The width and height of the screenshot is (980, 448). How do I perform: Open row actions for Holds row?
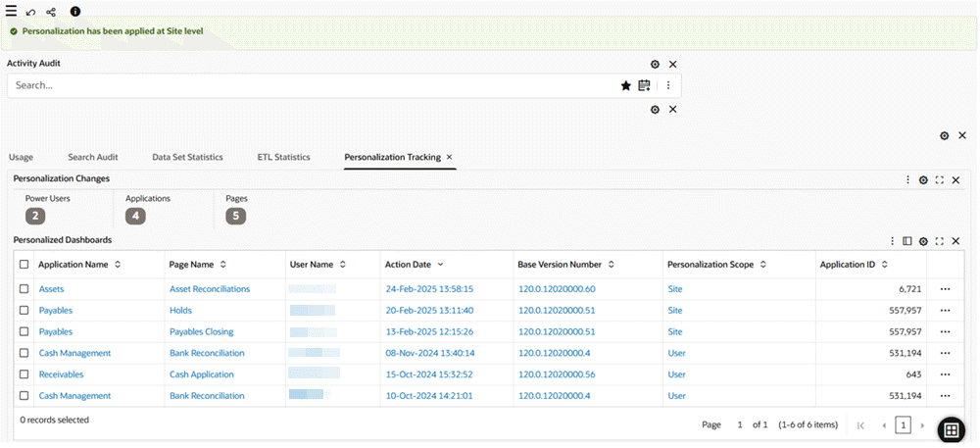click(x=945, y=311)
